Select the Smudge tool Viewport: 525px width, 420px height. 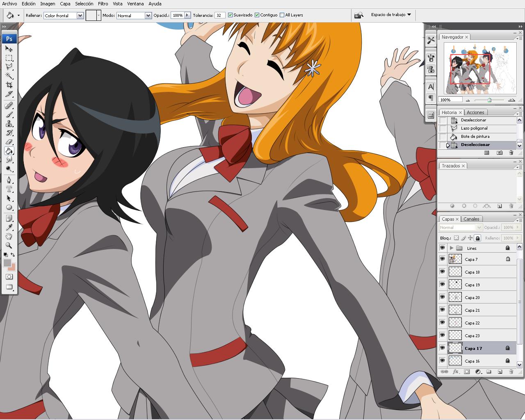tap(9, 160)
